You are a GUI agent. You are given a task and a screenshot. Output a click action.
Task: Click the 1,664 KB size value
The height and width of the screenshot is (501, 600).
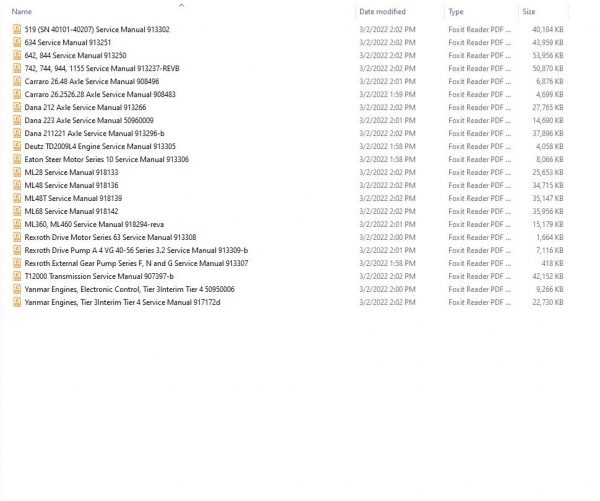tap(550, 238)
